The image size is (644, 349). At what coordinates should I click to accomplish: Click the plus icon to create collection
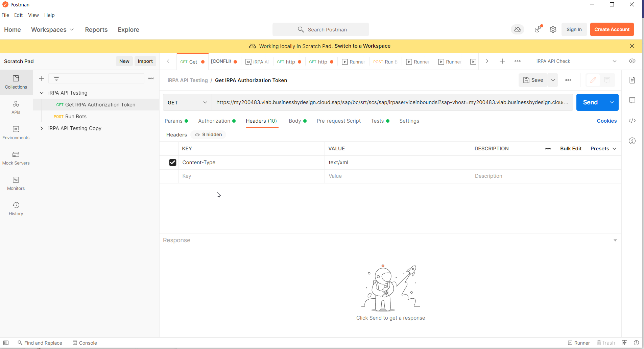(42, 78)
